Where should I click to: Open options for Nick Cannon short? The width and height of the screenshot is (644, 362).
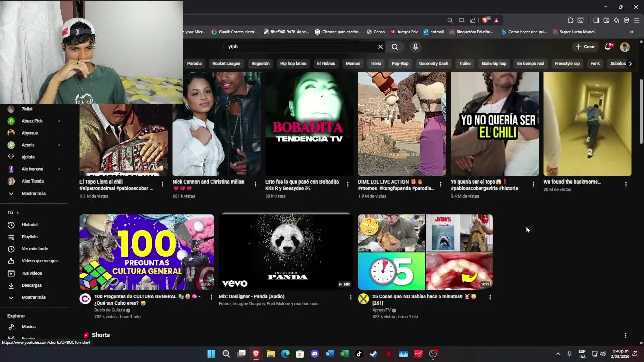pyautogui.click(x=255, y=184)
